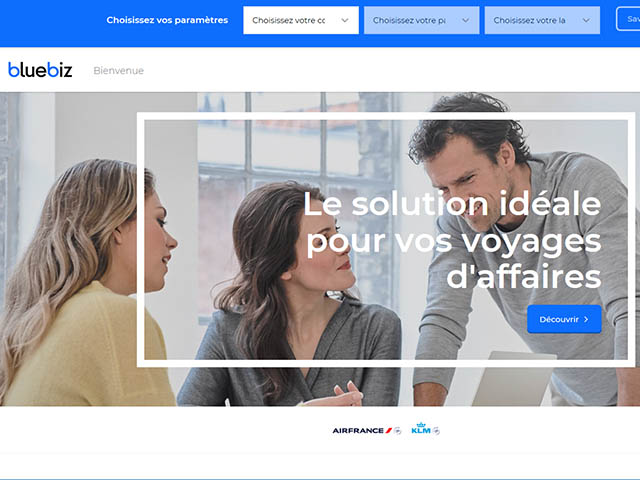Open the 'Choisissez votre la' selection box
Image resolution: width=640 pixels, height=480 pixels.
click(542, 20)
